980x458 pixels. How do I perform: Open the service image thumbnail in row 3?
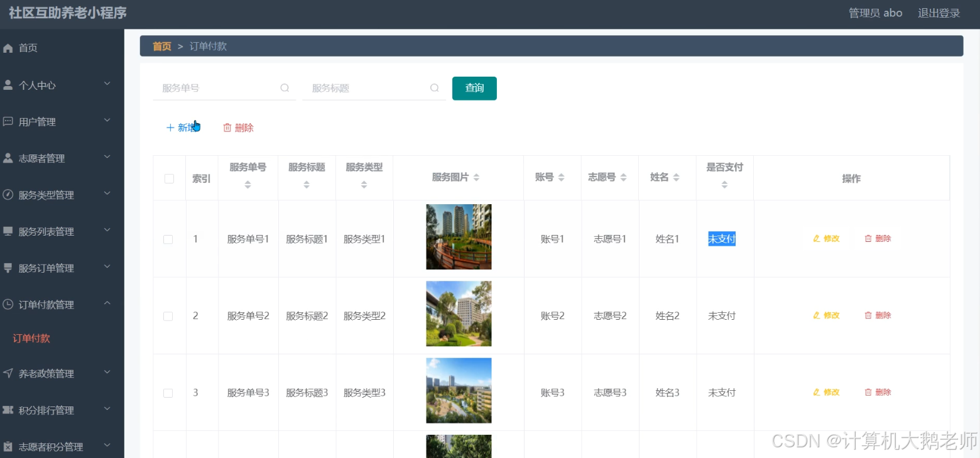(459, 390)
